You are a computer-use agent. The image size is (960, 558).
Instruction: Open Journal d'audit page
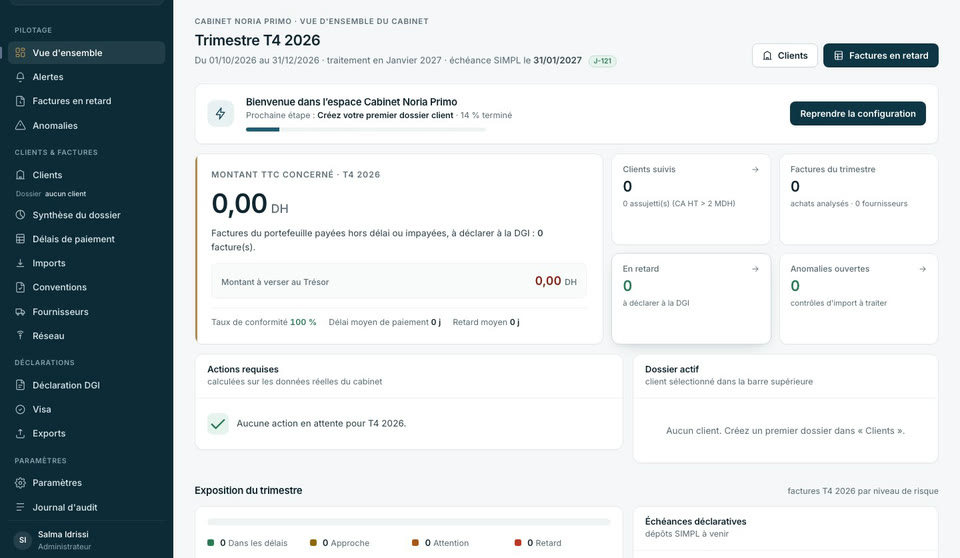click(87, 507)
